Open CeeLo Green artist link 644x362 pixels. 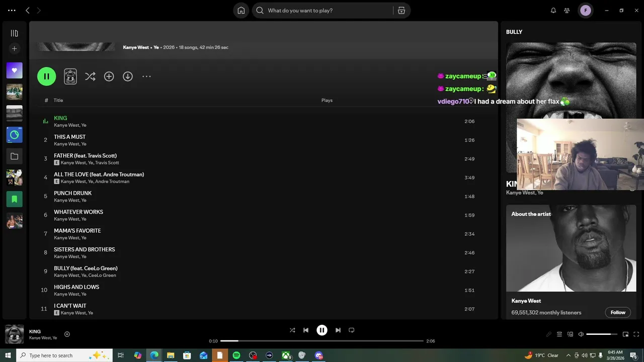click(x=102, y=276)
